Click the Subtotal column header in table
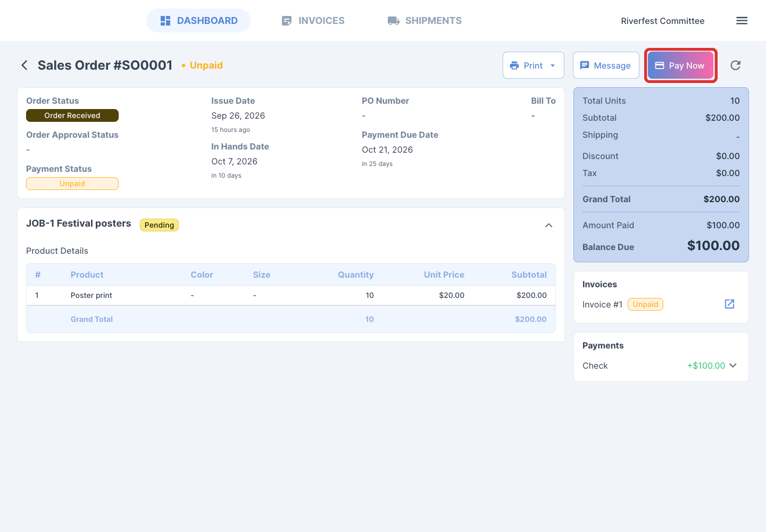 point(529,275)
